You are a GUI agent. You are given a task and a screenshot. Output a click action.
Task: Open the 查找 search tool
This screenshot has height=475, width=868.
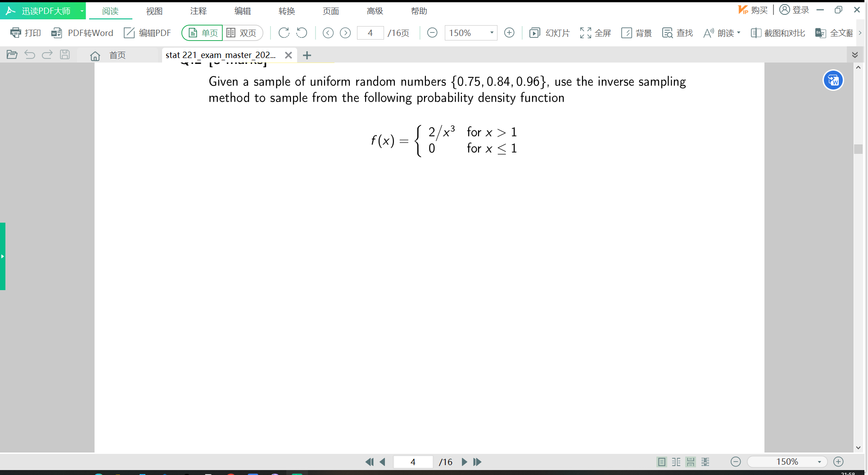(677, 32)
